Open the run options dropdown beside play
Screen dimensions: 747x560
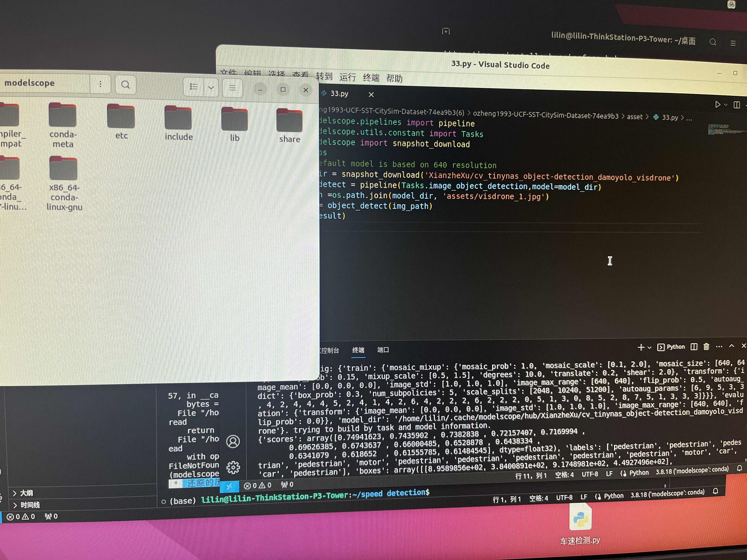725,105
